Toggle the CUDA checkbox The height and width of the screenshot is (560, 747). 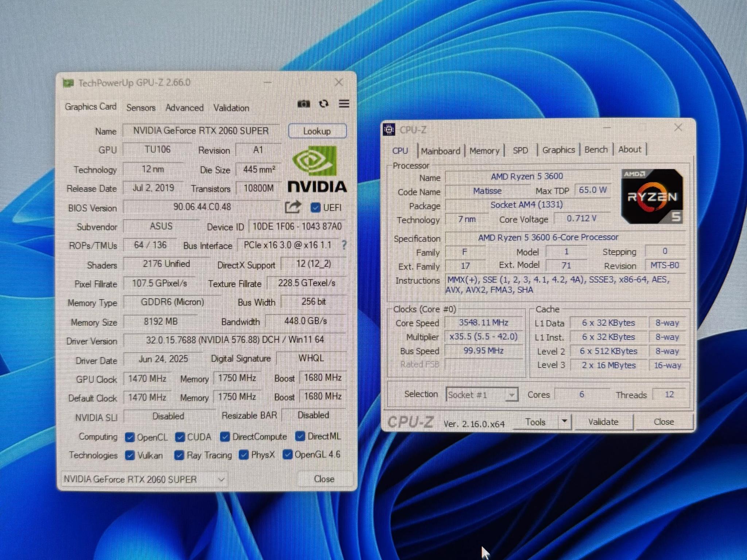[x=180, y=437]
